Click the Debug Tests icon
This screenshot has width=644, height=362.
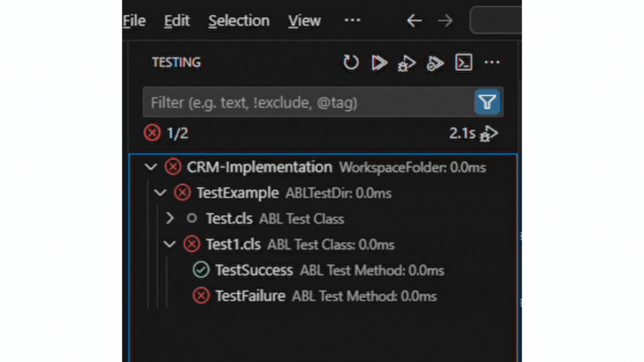pyautogui.click(x=406, y=63)
